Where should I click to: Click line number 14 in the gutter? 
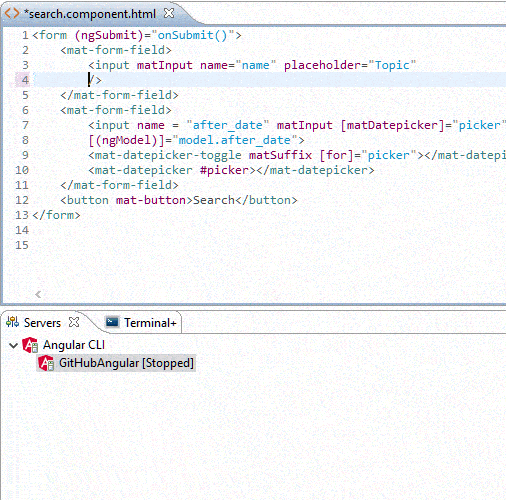22,230
